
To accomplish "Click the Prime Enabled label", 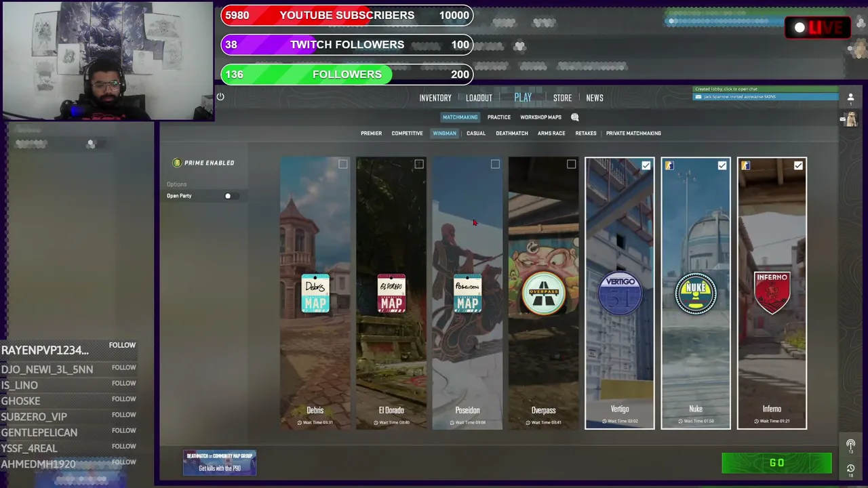I will (209, 163).
